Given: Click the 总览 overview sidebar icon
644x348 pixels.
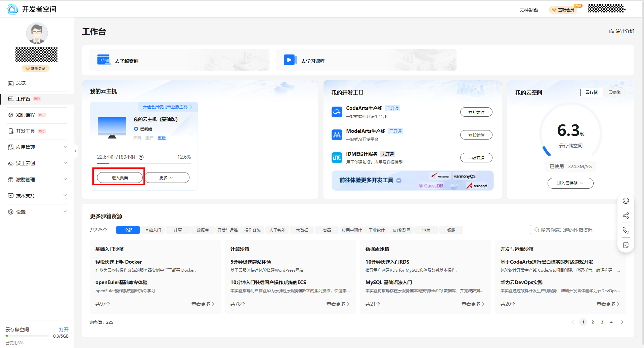Looking at the screenshot, I should [11, 83].
